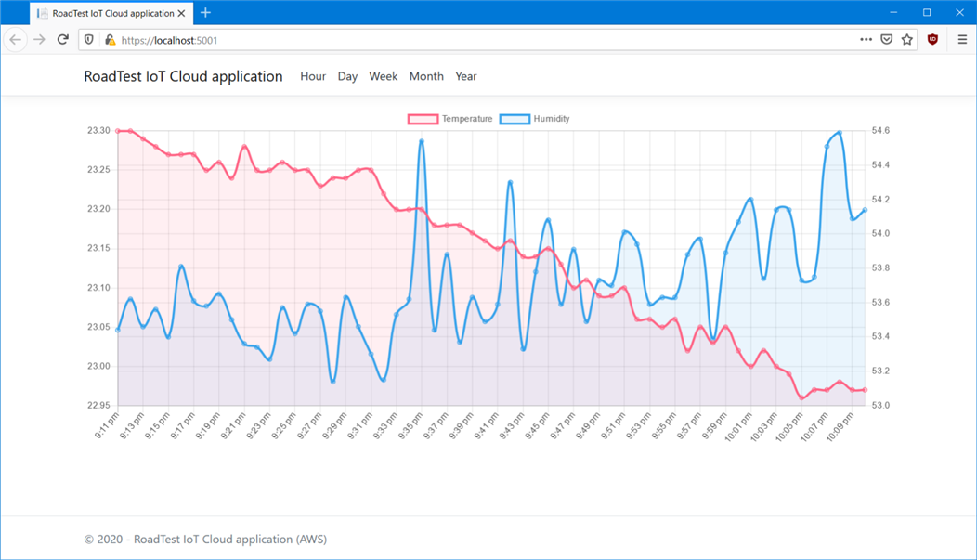The width and height of the screenshot is (977, 560).
Task: Click the Save to Pocket icon
Action: point(887,40)
